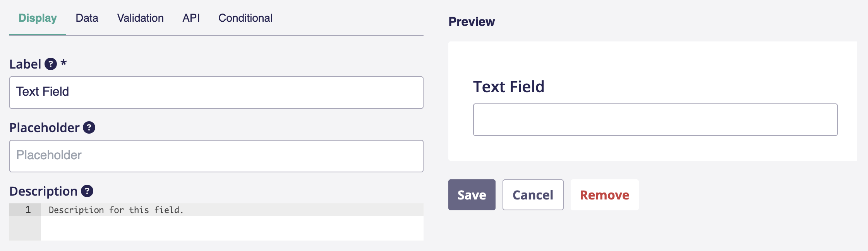Click the Placeholder help question mark icon

pyautogui.click(x=89, y=127)
